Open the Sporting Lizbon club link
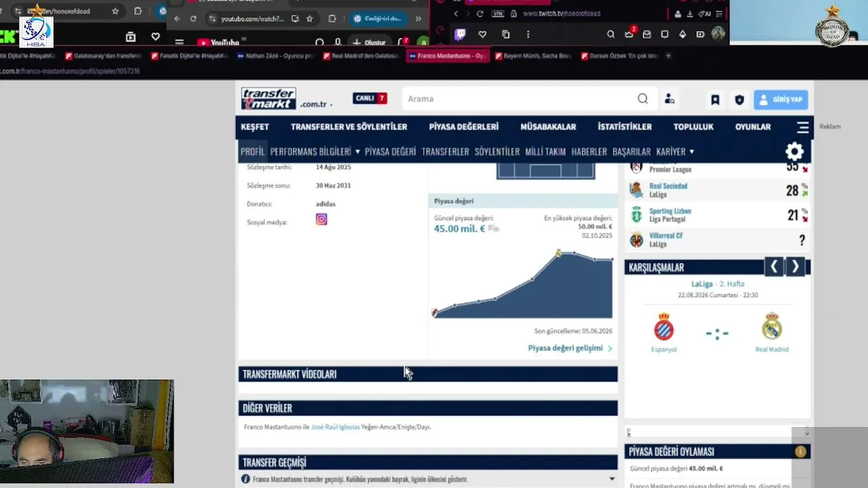Image resolution: width=868 pixels, height=488 pixels. 670,211
